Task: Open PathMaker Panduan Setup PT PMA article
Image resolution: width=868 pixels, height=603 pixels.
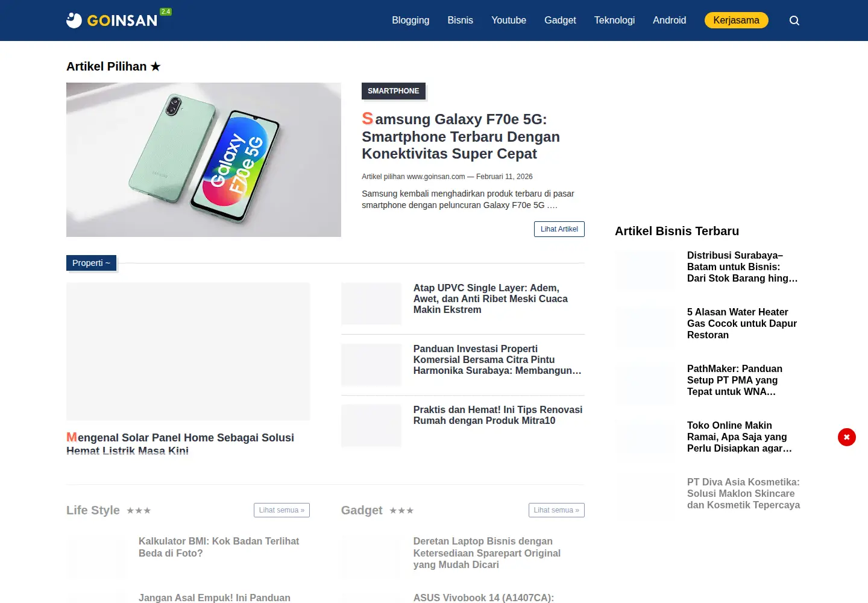Action: tap(735, 380)
